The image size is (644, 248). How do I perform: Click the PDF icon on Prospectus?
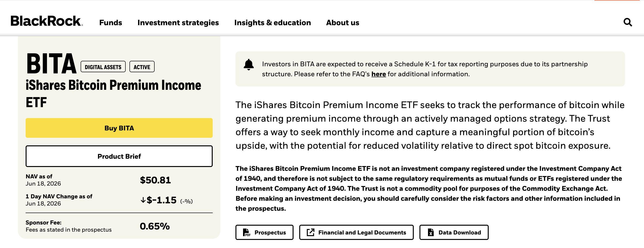(247, 233)
